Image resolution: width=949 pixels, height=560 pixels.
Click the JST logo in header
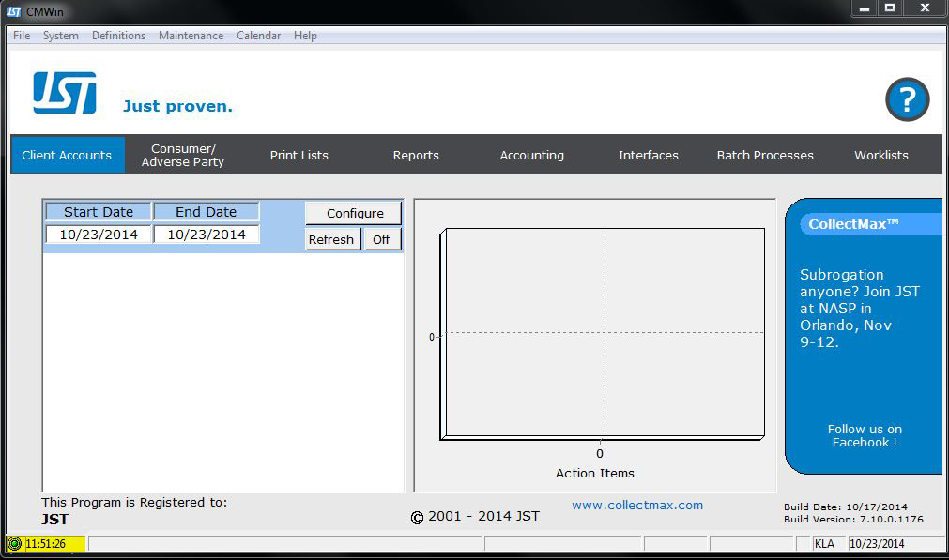click(65, 93)
